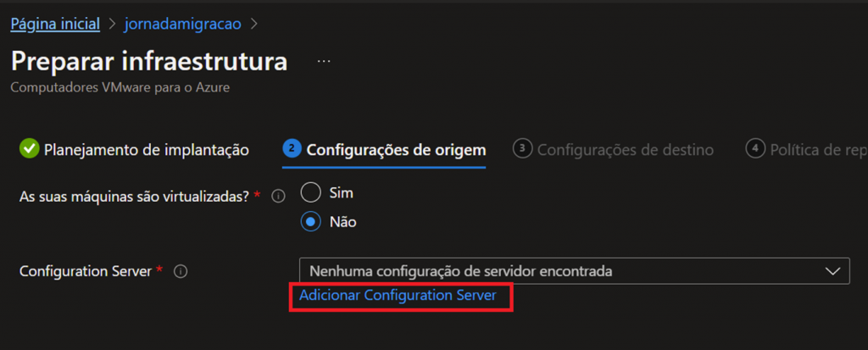868x350 pixels.
Task: Select the Sim radio button
Action: pos(311,192)
